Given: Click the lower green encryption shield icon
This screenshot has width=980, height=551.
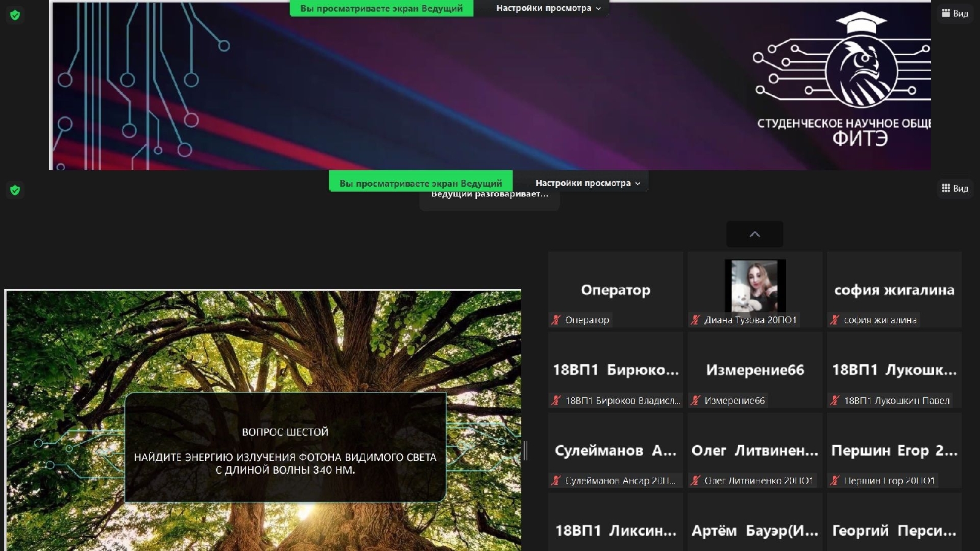Looking at the screenshot, I should (15, 190).
